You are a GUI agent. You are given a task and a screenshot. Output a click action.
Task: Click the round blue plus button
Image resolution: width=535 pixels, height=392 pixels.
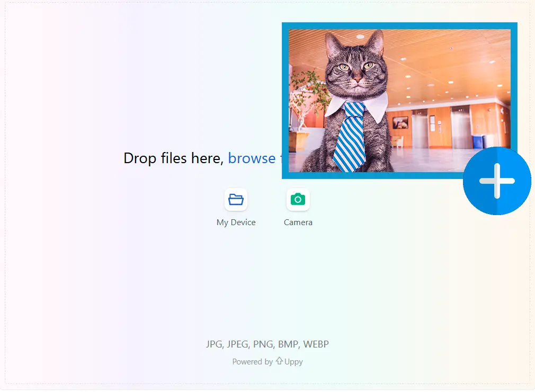click(x=497, y=181)
